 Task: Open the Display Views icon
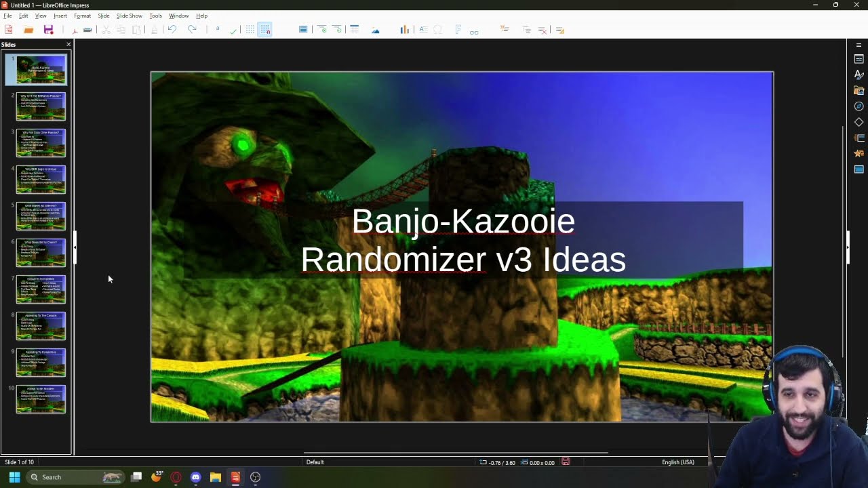tap(303, 30)
